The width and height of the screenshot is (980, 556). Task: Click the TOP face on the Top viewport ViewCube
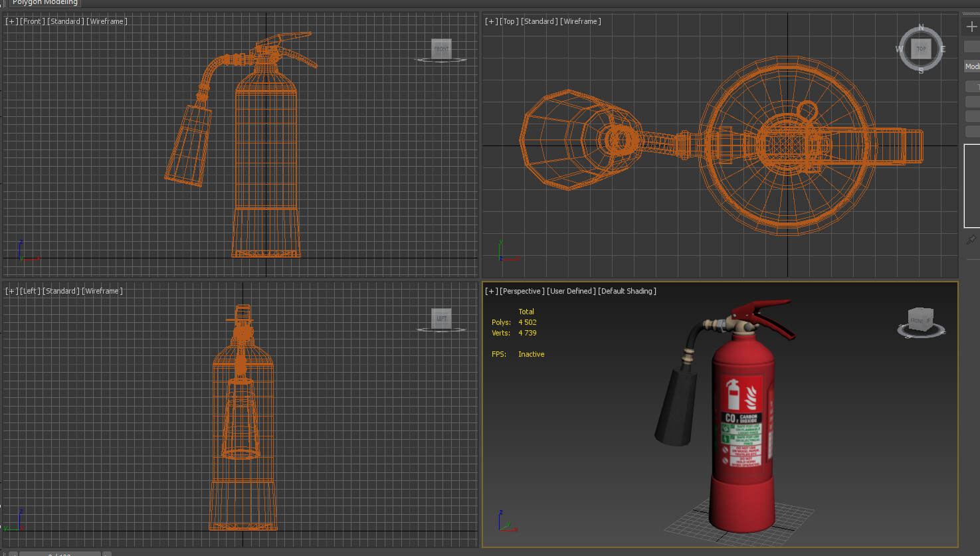coord(921,49)
